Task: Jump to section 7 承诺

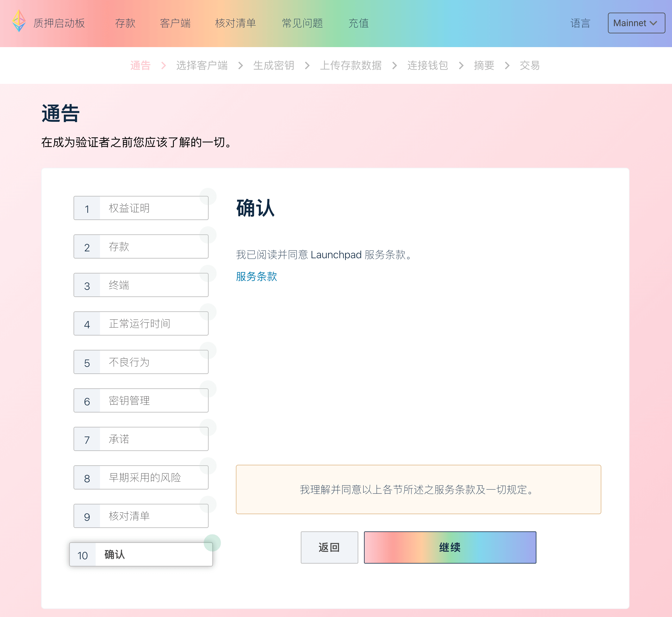Action: (141, 439)
